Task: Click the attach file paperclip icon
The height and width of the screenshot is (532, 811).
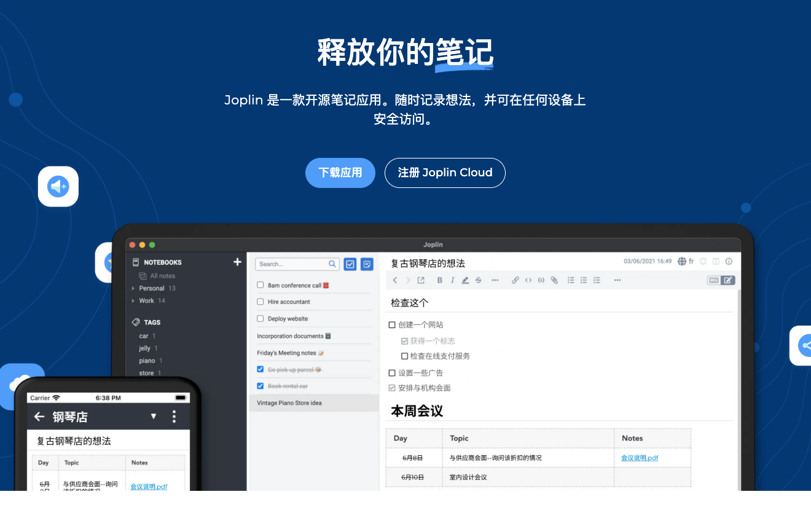Action: (554, 280)
